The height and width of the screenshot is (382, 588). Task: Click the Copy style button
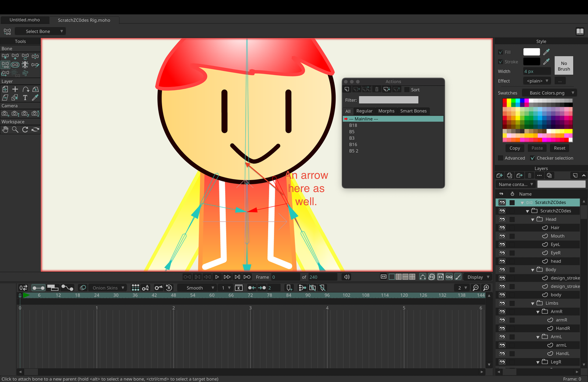tap(515, 148)
